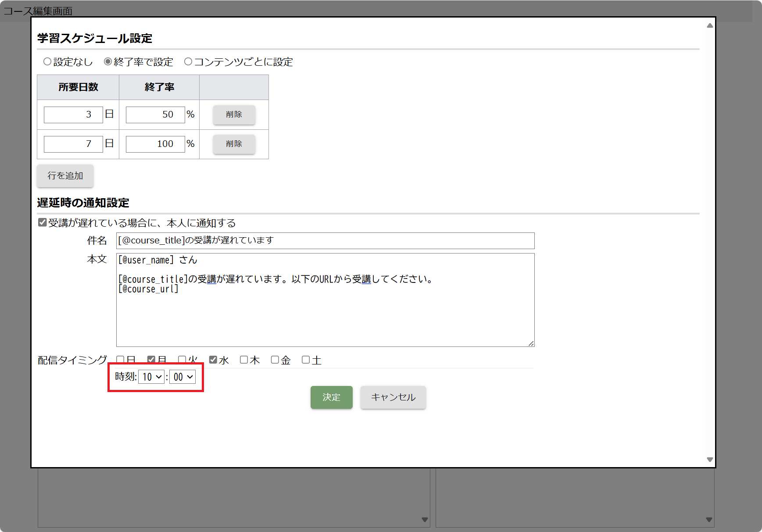Click the completion rate field showing 50
The image size is (762, 532).
[155, 114]
